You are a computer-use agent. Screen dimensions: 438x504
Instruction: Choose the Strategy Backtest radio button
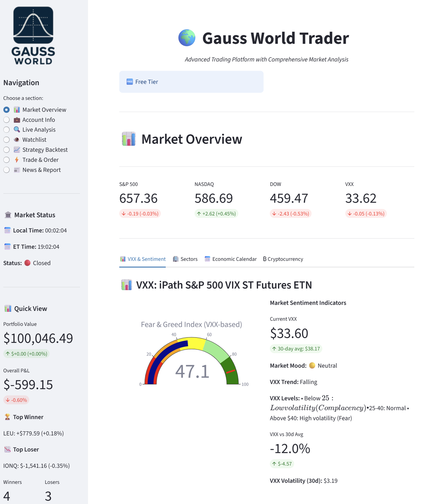click(x=6, y=150)
